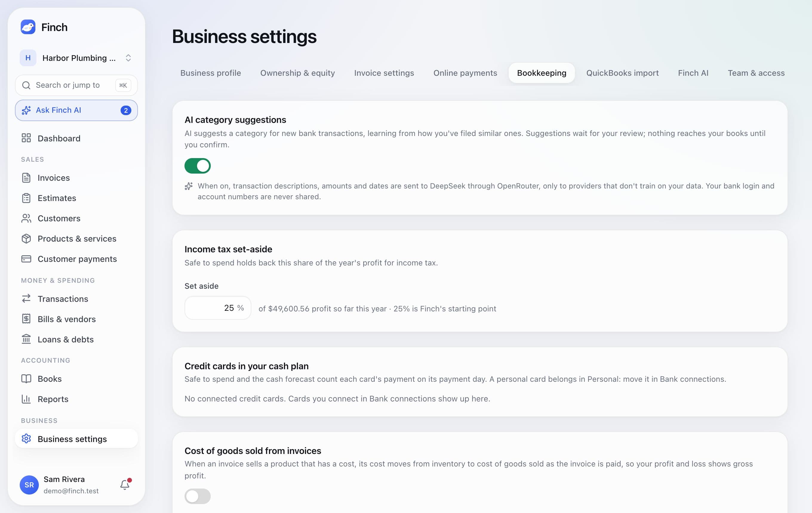Click the Business settings gear icon
The width and height of the screenshot is (812, 513).
[x=26, y=438]
